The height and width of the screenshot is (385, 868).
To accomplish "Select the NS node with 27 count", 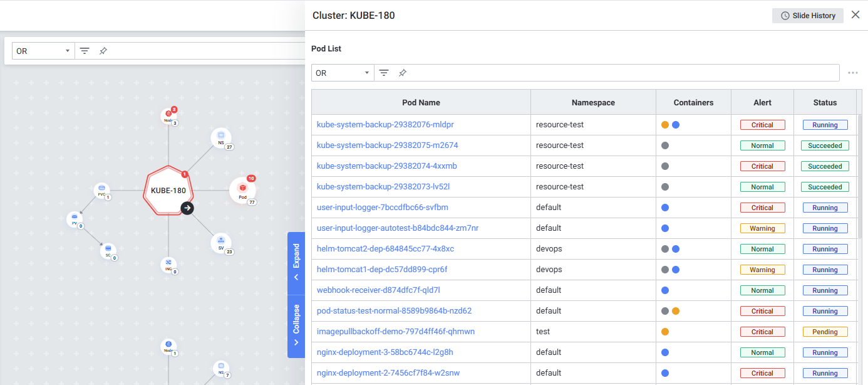I will coord(220,137).
